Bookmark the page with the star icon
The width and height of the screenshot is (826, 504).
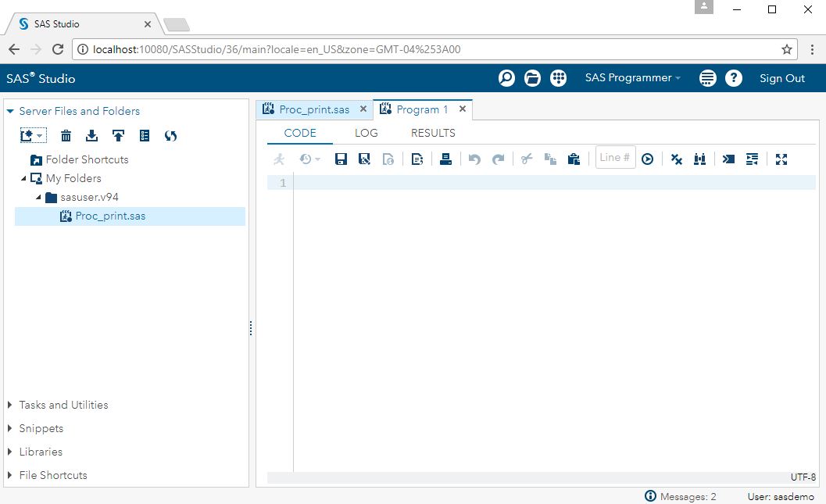(786, 49)
